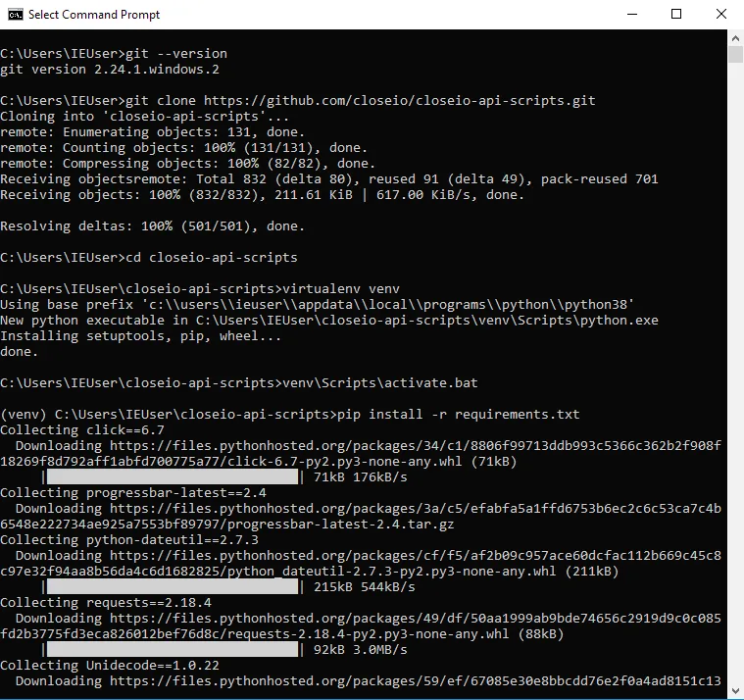Click the 'Using base prefix' output line

coord(318,304)
